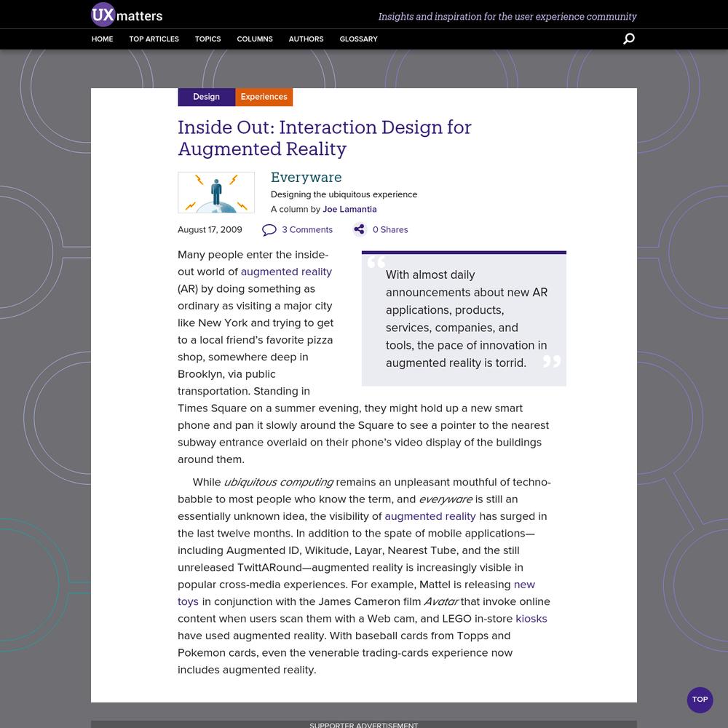Open the kiosks link

[x=531, y=618]
